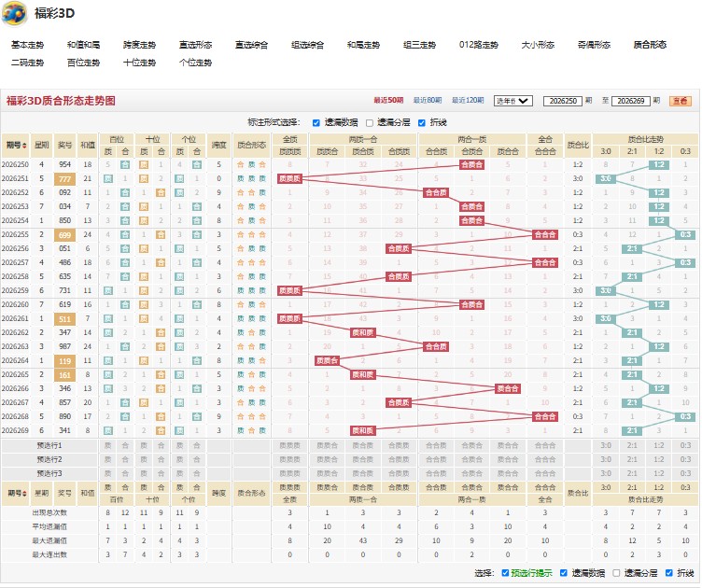Click highlighted number 699 in row 2026255
Screen dimensions: 702x588
coord(65,235)
